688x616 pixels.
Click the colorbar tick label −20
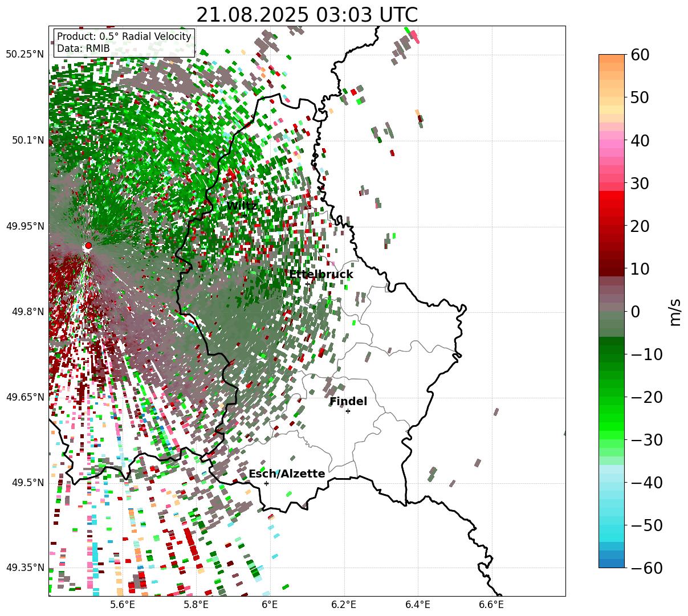(x=646, y=397)
